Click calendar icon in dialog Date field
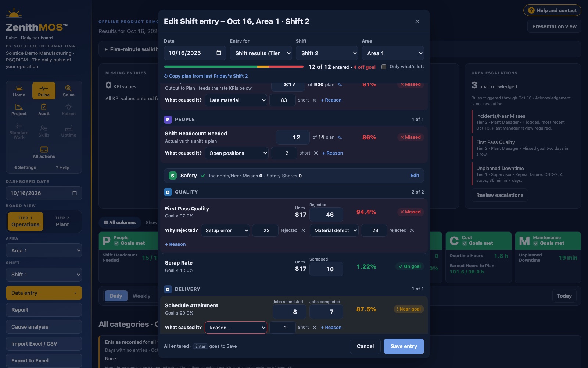Screen dimensions: 588x368 (219, 53)
